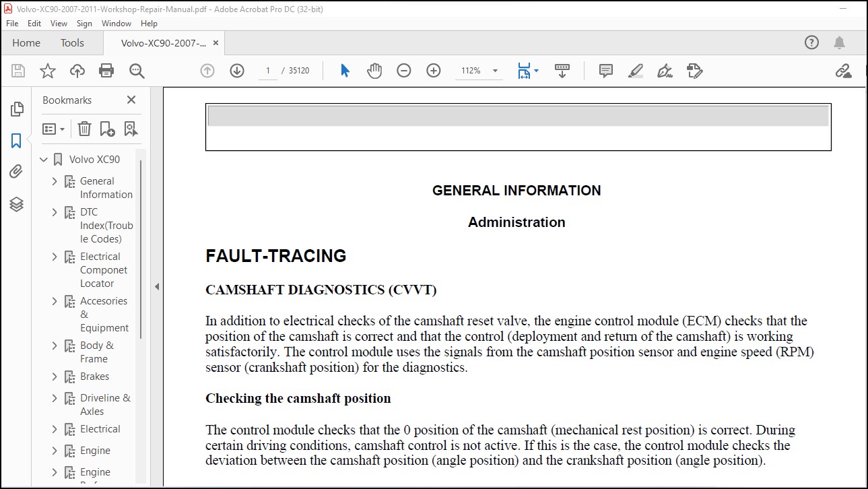The image size is (868, 489).
Task: Add the document to starred files
Action: (x=48, y=71)
